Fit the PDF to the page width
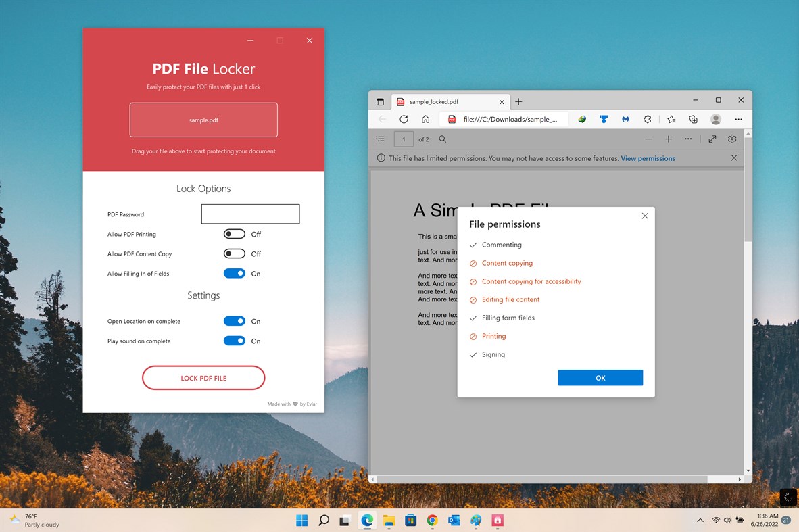 coord(712,139)
